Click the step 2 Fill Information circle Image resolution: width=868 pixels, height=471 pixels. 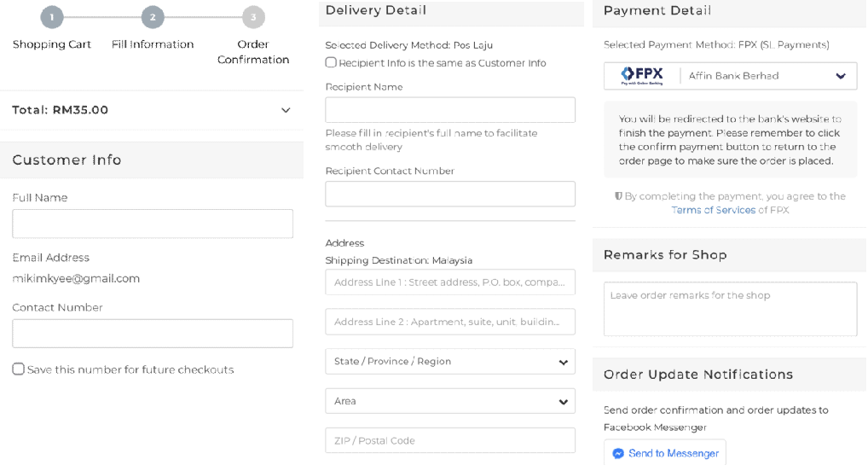tap(153, 17)
